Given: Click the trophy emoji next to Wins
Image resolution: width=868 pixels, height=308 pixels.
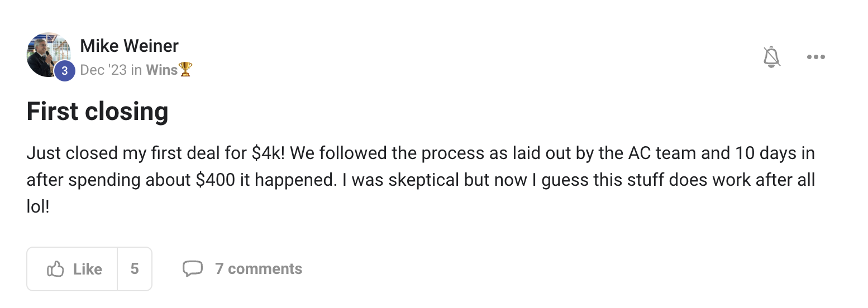Looking at the screenshot, I should point(185,70).
